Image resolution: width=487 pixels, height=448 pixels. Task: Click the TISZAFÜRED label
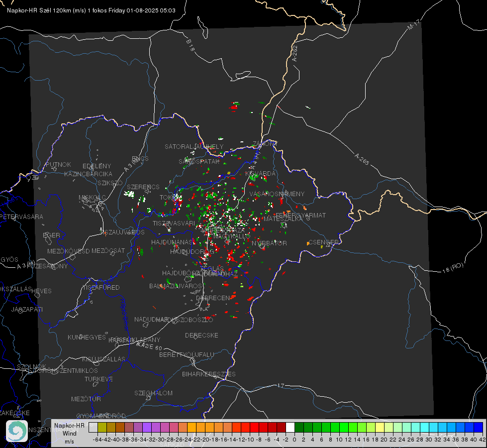pyautogui.click(x=101, y=287)
